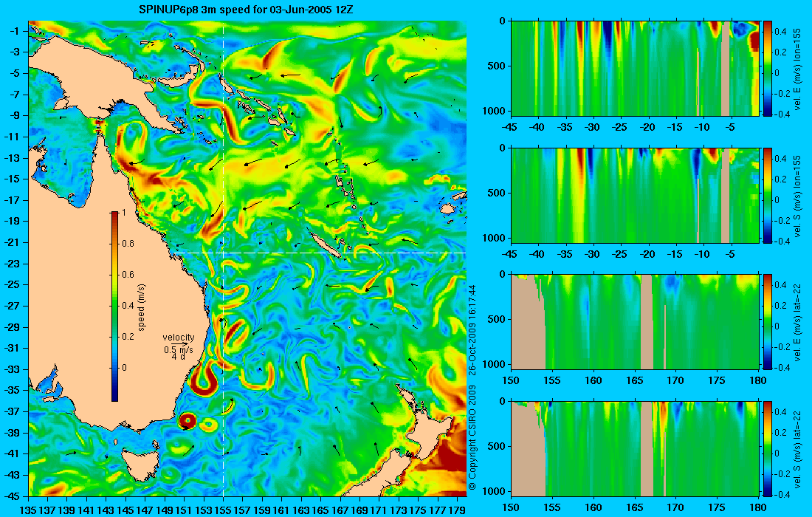Viewport: 812px width, 517px height.
Task: Click the "180" axis tick under the bottom section plot
Action: point(757,507)
